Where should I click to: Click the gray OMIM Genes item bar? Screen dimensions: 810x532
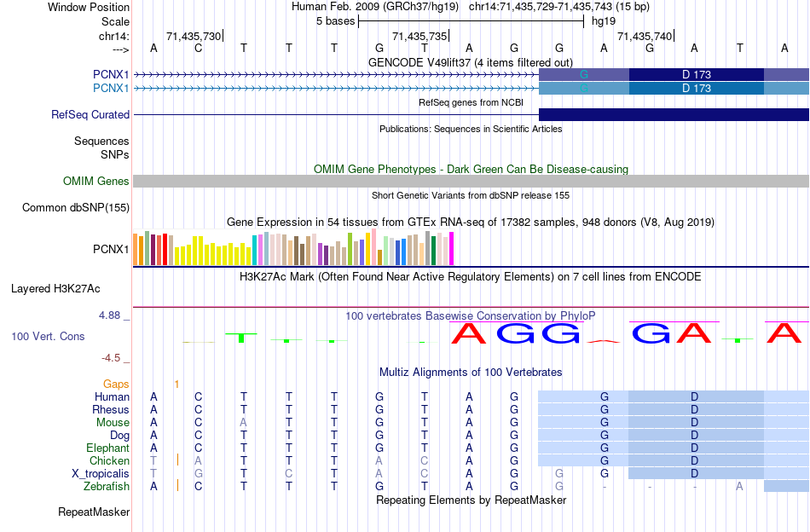[x=472, y=181]
